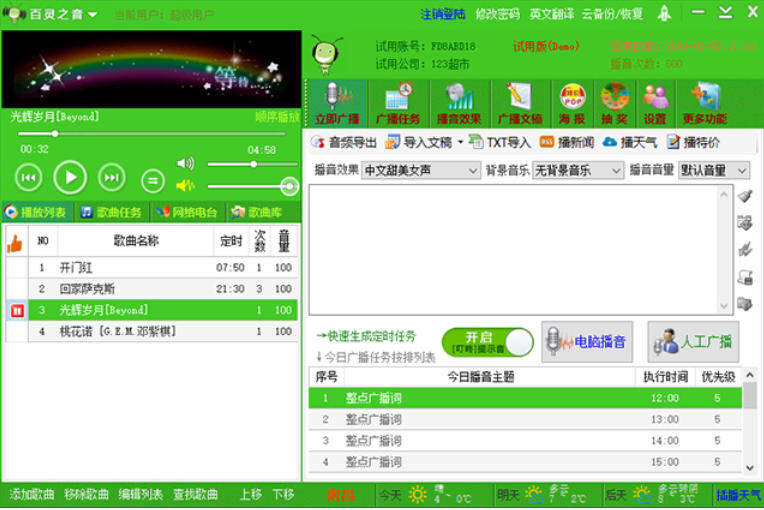Image resolution: width=764 pixels, height=510 pixels.
Task: Switch to the 播放列表 tab
Action: tap(37, 212)
